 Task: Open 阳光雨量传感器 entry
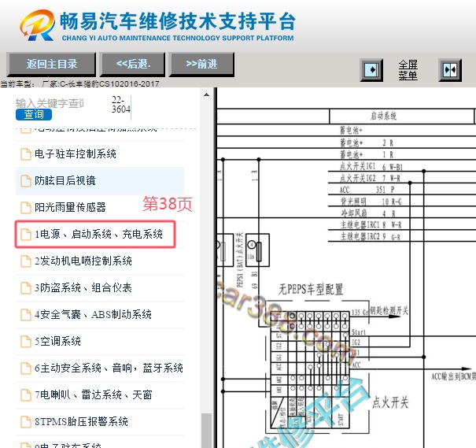tap(70, 207)
